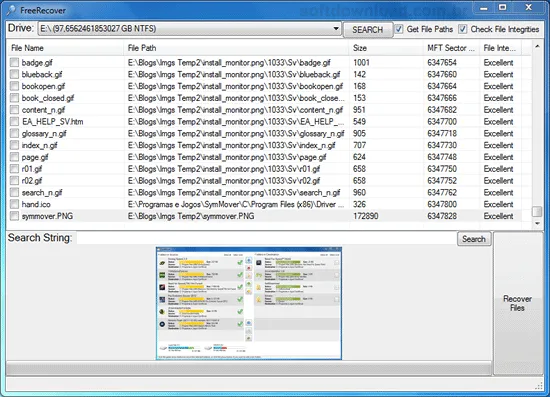Select the badge.gif file name
Image resolution: width=550 pixels, height=397 pixels.
point(37,62)
